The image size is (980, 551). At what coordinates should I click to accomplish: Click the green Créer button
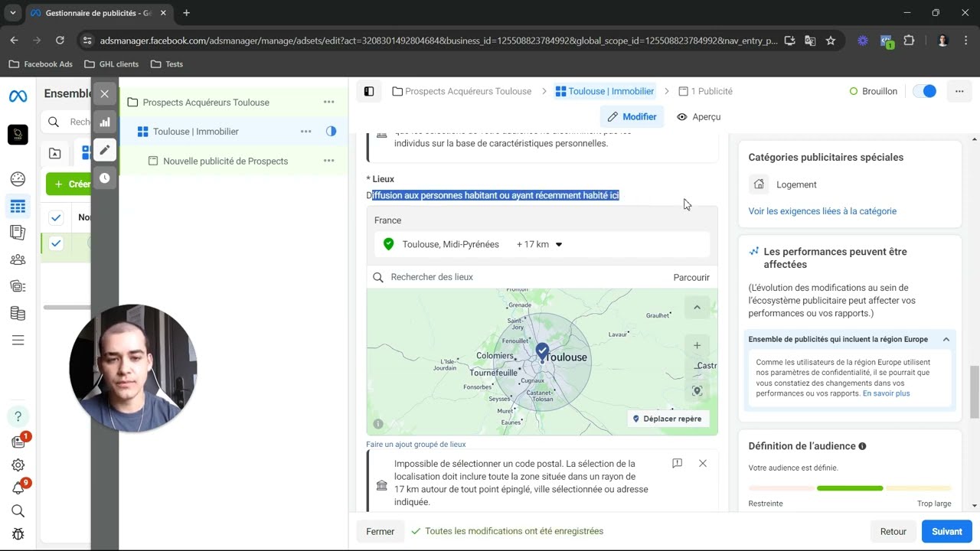pos(68,184)
